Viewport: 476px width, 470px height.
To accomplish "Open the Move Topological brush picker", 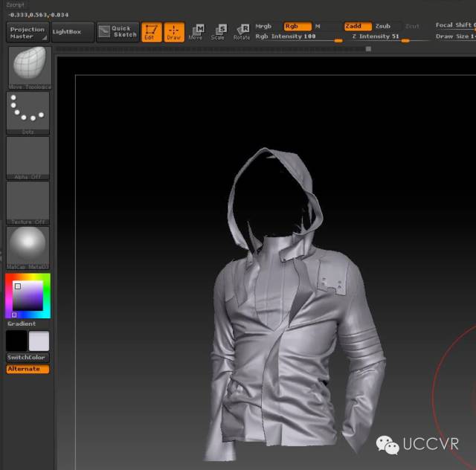I will point(30,68).
